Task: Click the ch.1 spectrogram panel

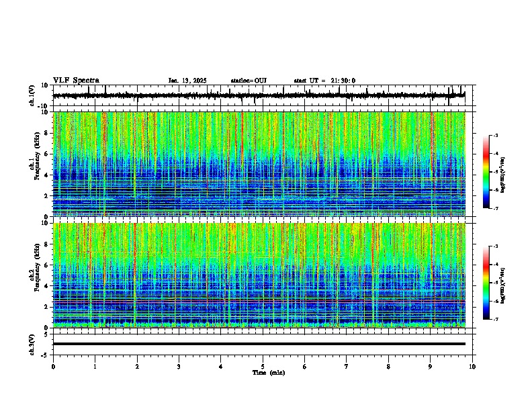Action: click(259, 164)
